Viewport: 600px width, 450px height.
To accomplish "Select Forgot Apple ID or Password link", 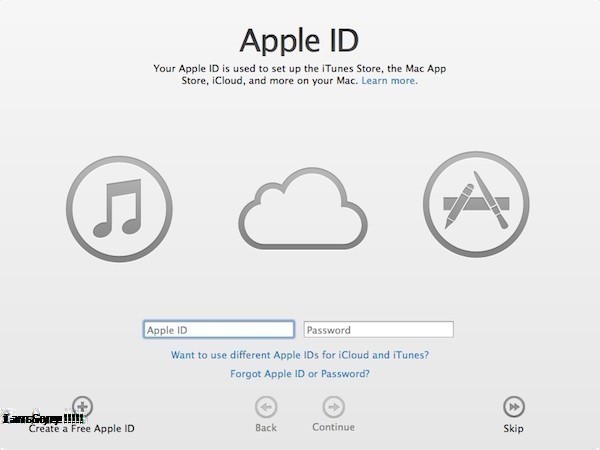I will click(x=299, y=374).
